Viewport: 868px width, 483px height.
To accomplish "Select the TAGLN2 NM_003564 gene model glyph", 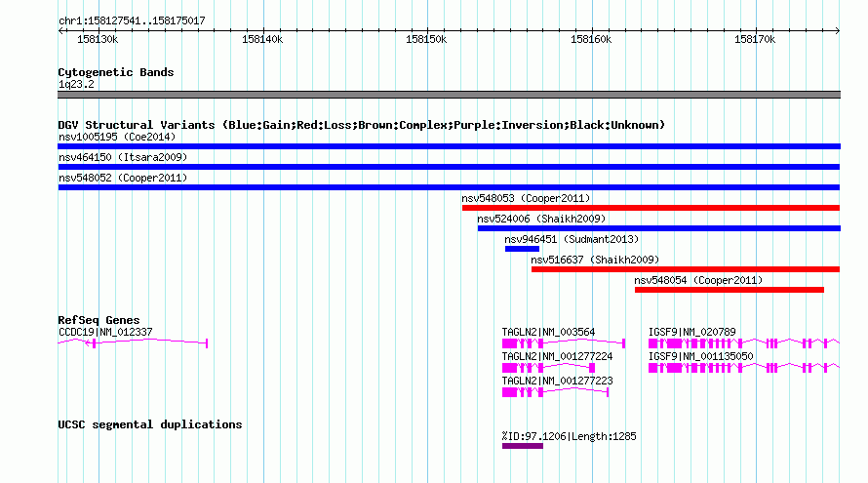I will 564,344.
